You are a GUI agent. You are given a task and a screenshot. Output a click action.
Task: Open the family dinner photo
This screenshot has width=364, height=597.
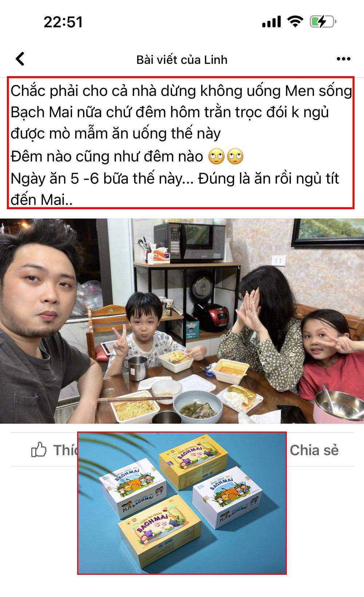click(x=182, y=321)
